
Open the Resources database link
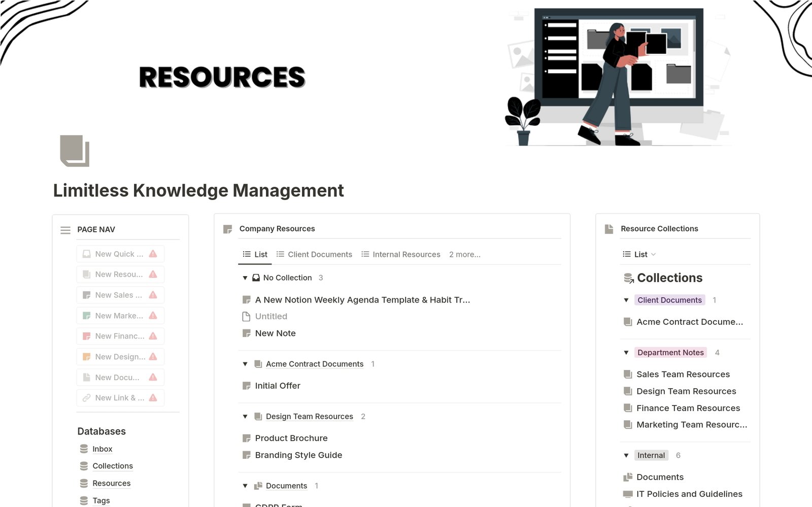point(111,483)
